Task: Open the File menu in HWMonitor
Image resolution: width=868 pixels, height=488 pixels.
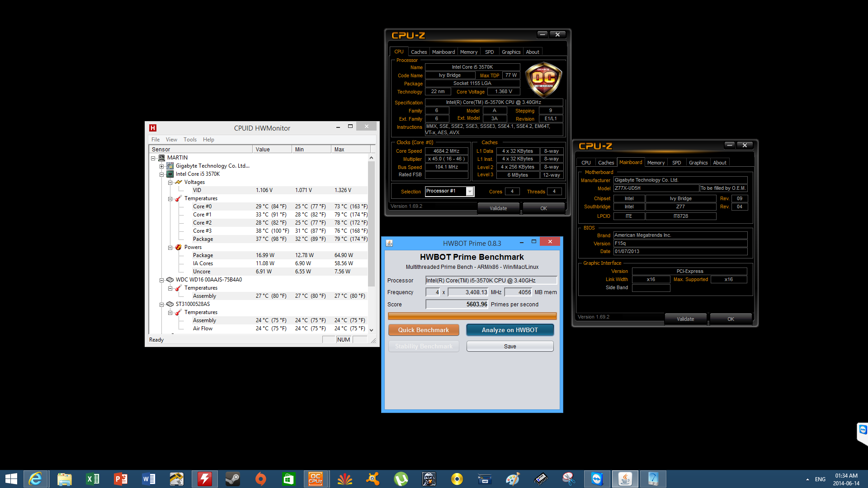Action: (156, 140)
